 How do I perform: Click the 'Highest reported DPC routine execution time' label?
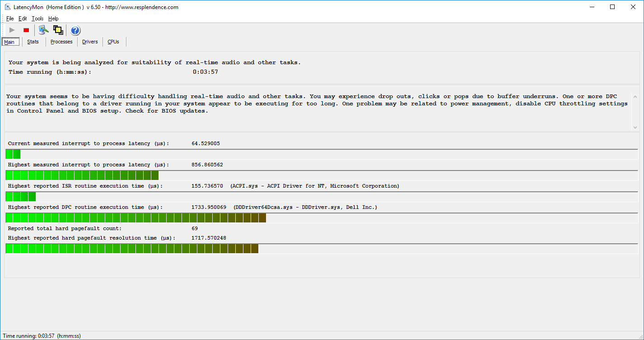tap(85, 207)
